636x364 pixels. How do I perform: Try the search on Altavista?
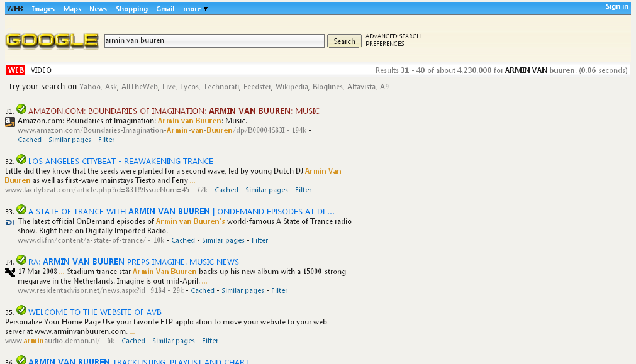coord(361,87)
